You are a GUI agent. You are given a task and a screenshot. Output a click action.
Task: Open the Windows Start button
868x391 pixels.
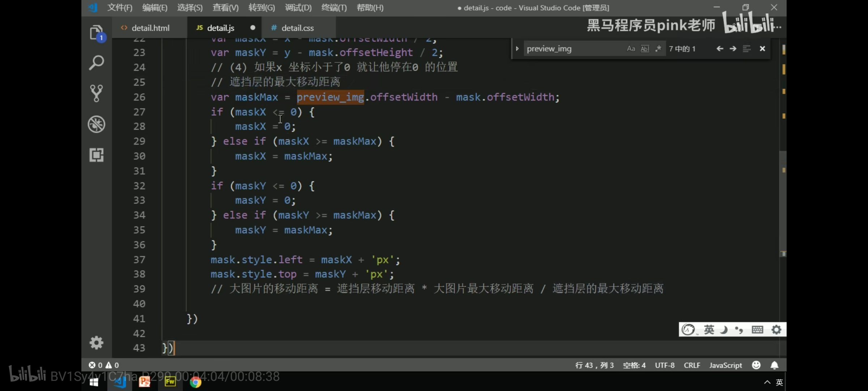(x=94, y=382)
